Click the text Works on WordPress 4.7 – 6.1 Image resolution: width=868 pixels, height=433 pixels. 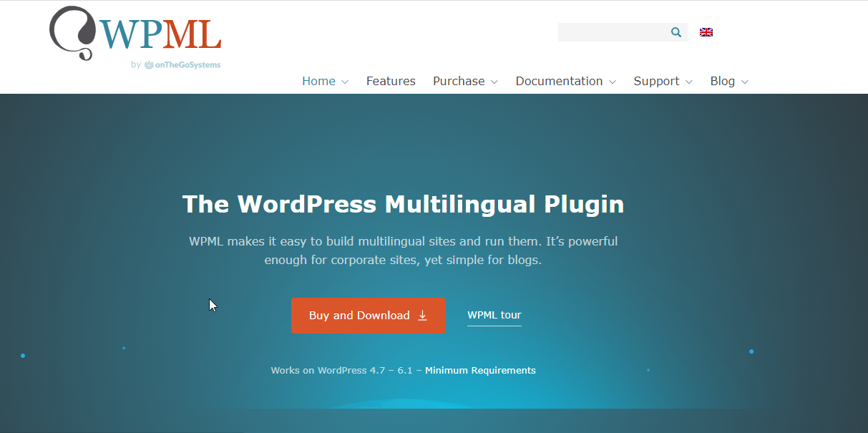pyautogui.click(x=342, y=371)
